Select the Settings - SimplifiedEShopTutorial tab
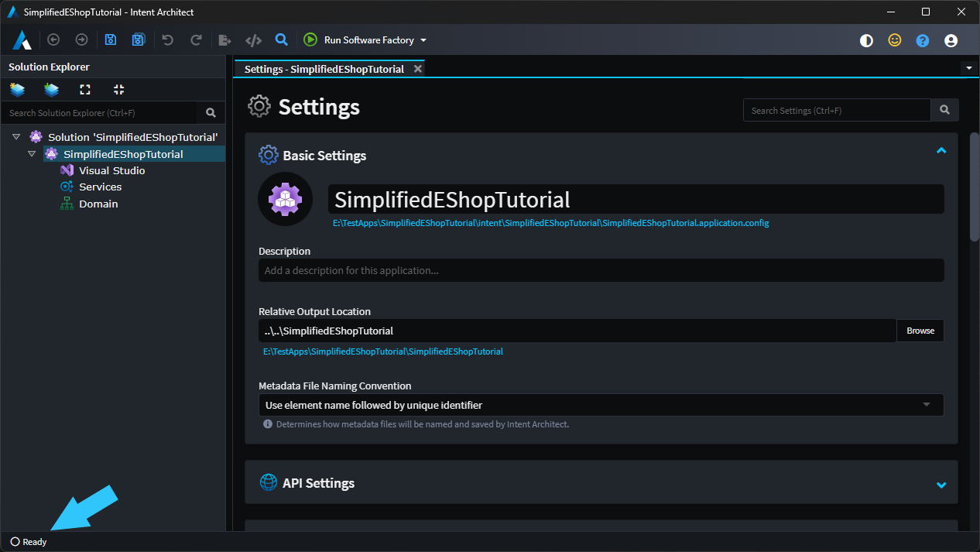 pos(324,69)
